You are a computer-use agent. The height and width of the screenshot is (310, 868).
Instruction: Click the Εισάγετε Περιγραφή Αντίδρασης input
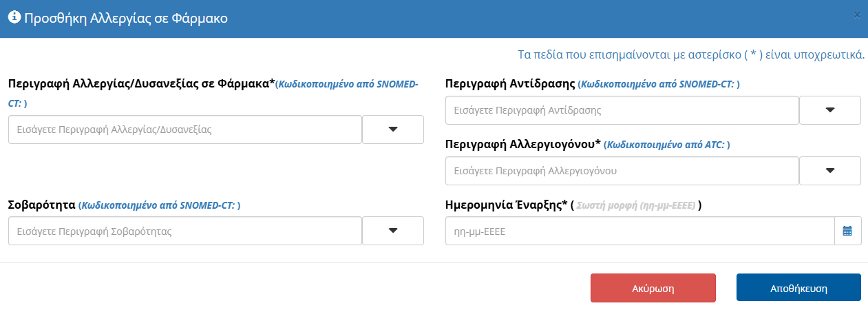(622, 110)
